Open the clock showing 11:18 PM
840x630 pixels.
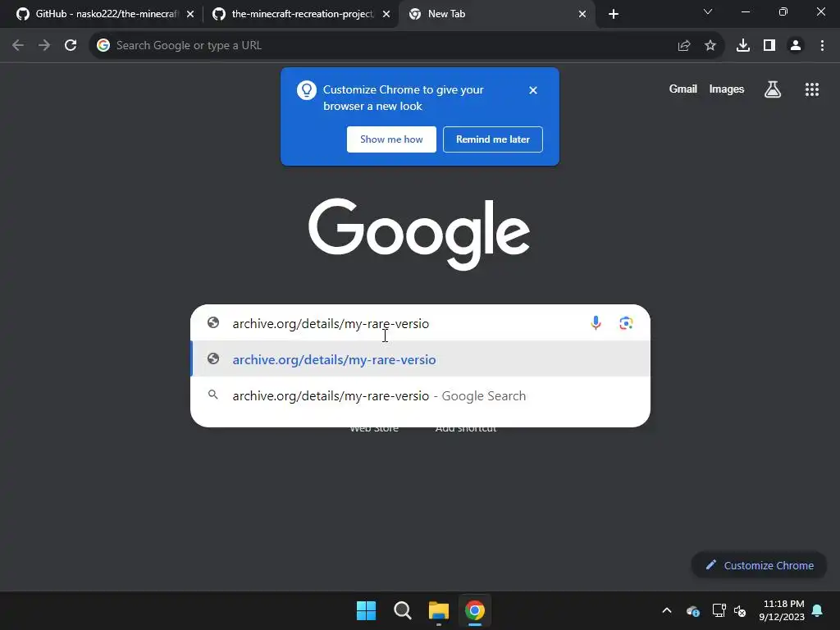(x=782, y=610)
